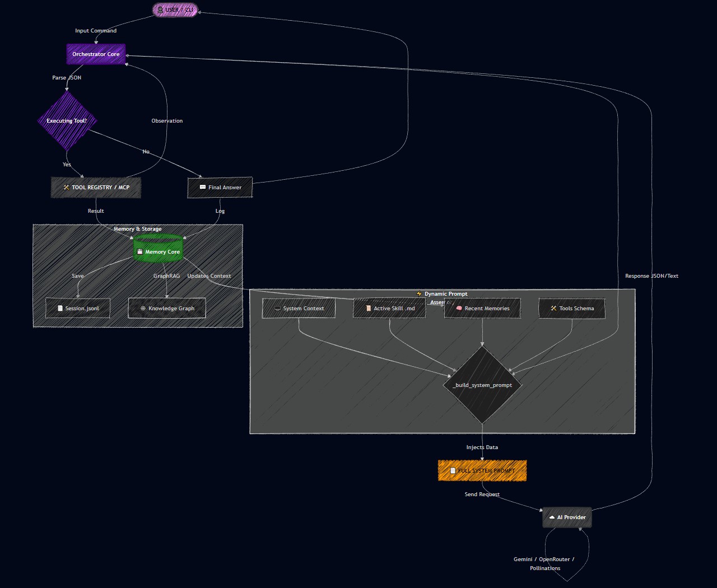Click the brain icon beside Recent Memories
This screenshot has width=717, height=588.
coord(459,309)
